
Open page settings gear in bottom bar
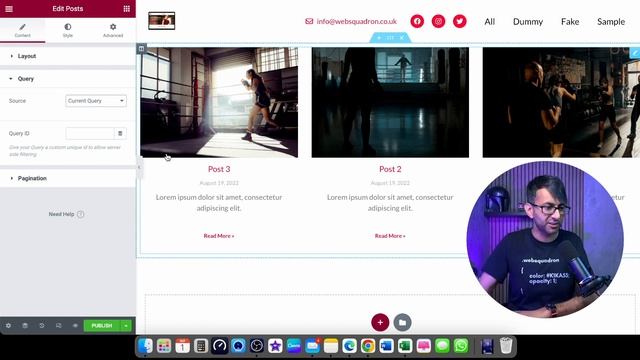[8, 326]
